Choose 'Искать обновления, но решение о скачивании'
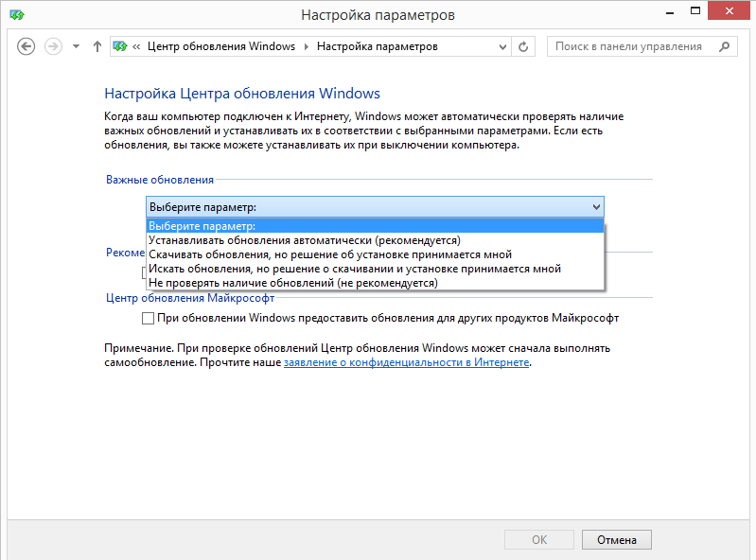The height and width of the screenshot is (560, 756). click(x=375, y=269)
